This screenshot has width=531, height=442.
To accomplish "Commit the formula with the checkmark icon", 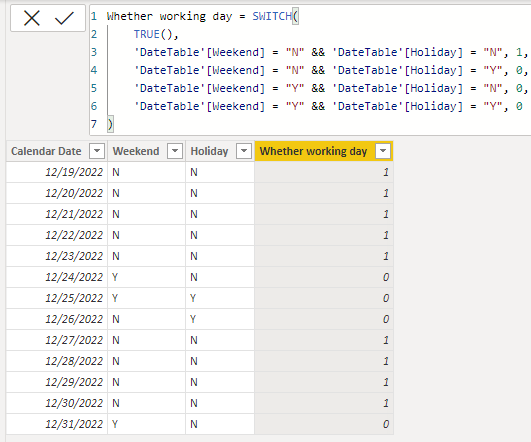I will (x=64, y=18).
